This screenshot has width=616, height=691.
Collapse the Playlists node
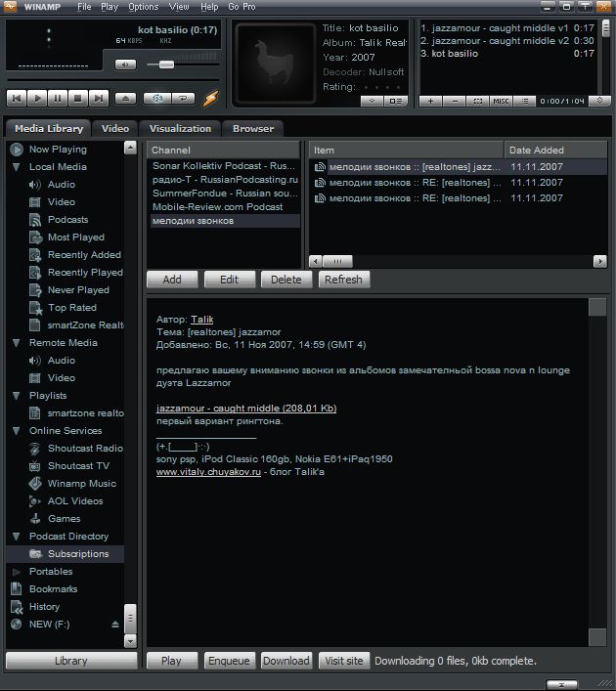pyautogui.click(x=17, y=396)
